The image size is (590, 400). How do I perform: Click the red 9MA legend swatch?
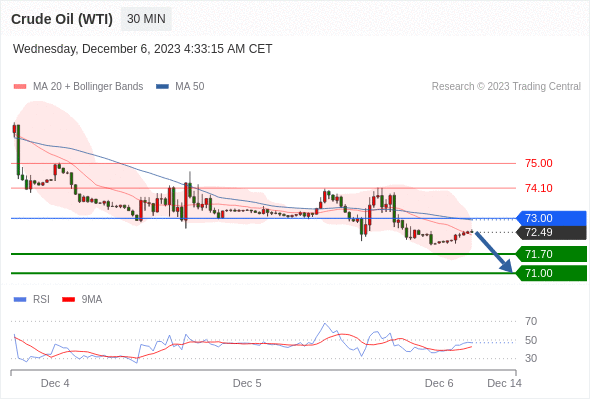(x=68, y=300)
